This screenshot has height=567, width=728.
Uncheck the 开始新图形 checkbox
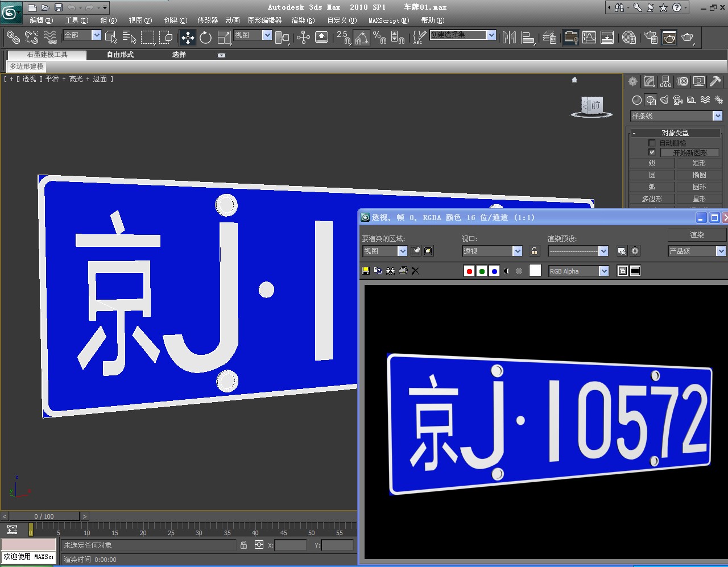point(652,152)
